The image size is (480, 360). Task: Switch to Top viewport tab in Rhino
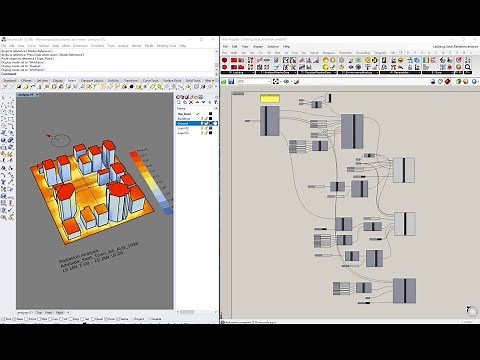click(x=39, y=312)
